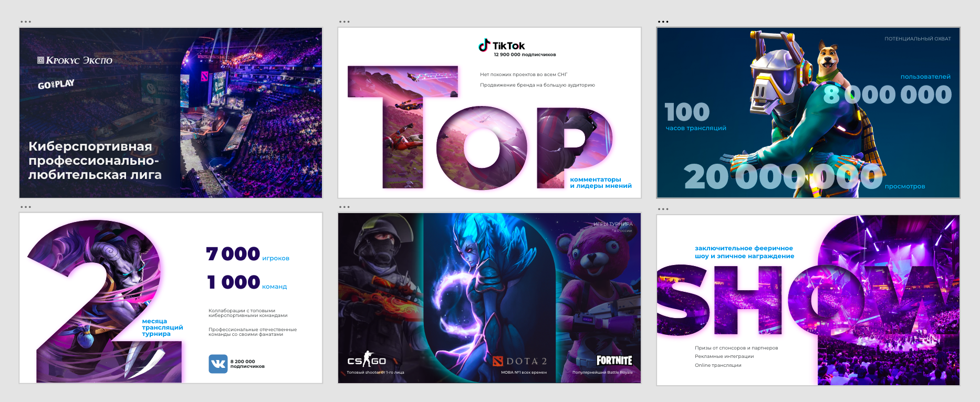Select the number 8 000 000
The image size is (980, 402).
(x=887, y=94)
